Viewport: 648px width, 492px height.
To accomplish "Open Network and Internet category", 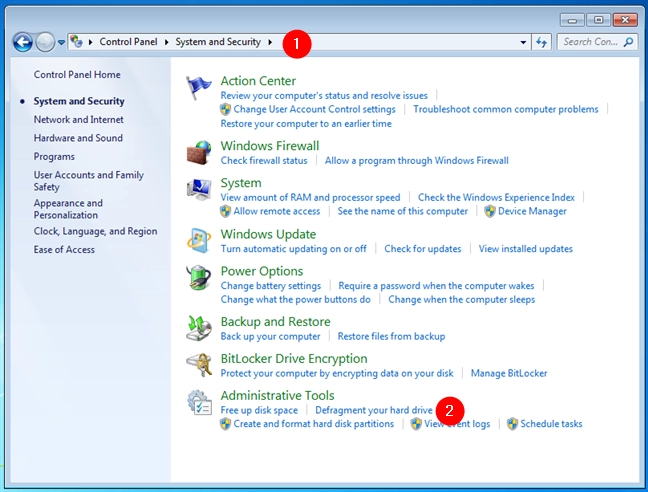I will (x=79, y=120).
